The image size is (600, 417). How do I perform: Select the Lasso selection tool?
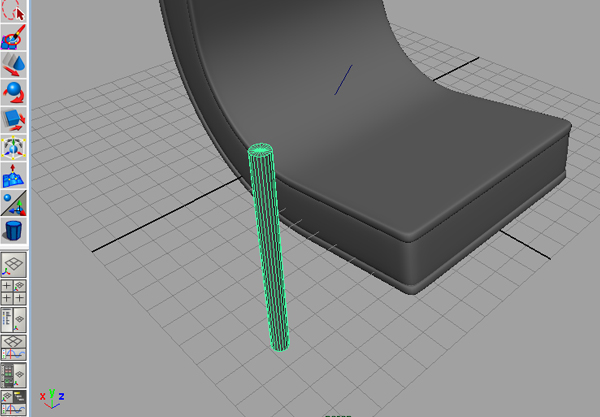click(13, 13)
